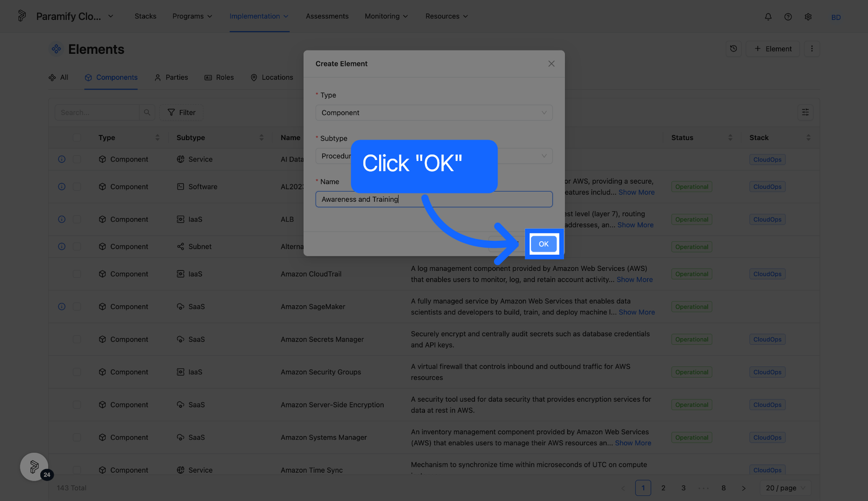Check the Amazon SageMaker row checkbox

click(77, 307)
